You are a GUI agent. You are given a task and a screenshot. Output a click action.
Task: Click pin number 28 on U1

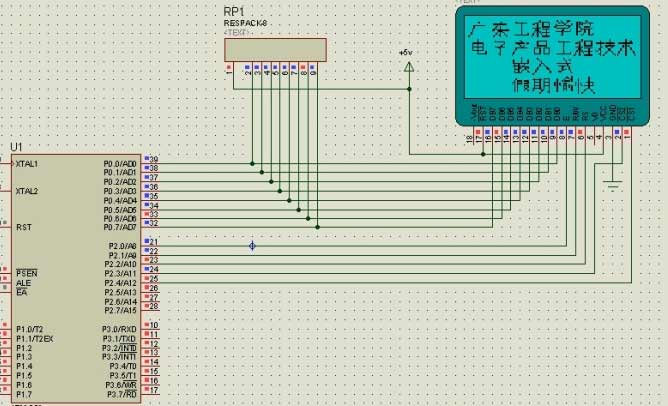point(154,306)
